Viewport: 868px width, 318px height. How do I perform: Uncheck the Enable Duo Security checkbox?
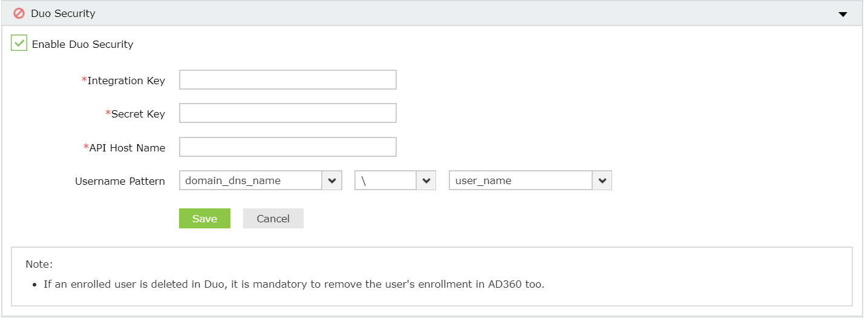click(x=19, y=43)
